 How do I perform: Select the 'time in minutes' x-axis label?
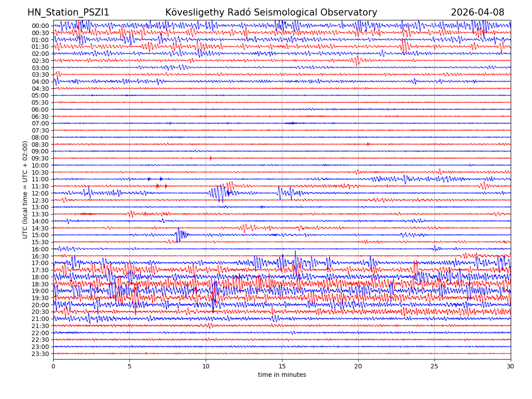tap(282, 375)
